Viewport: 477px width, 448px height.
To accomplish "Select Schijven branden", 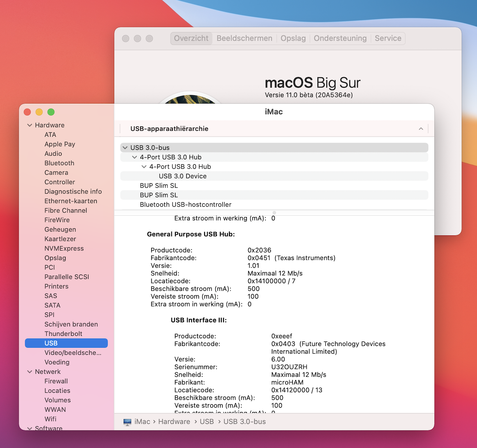I will (x=71, y=324).
